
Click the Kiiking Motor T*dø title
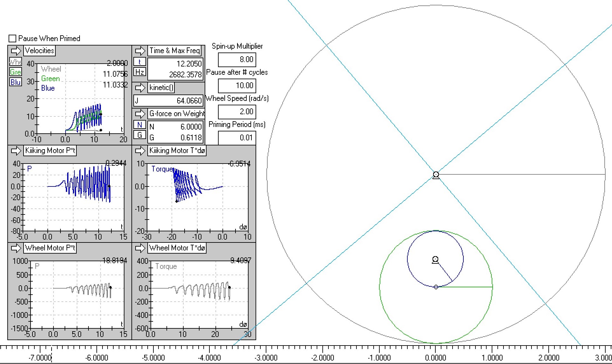(x=177, y=150)
